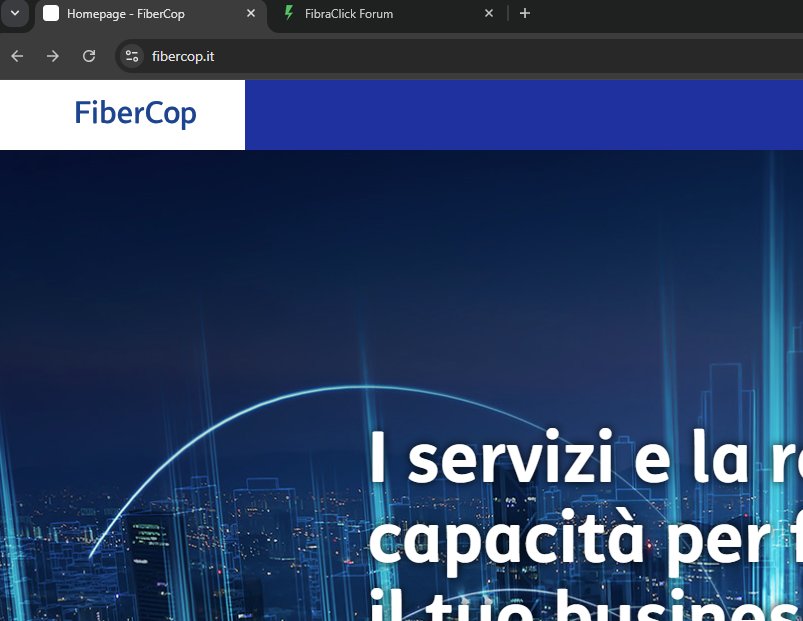This screenshot has width=803, height=621.
Task: Open the tab search dropdown chevron
Action: click(x=15, y=13)
